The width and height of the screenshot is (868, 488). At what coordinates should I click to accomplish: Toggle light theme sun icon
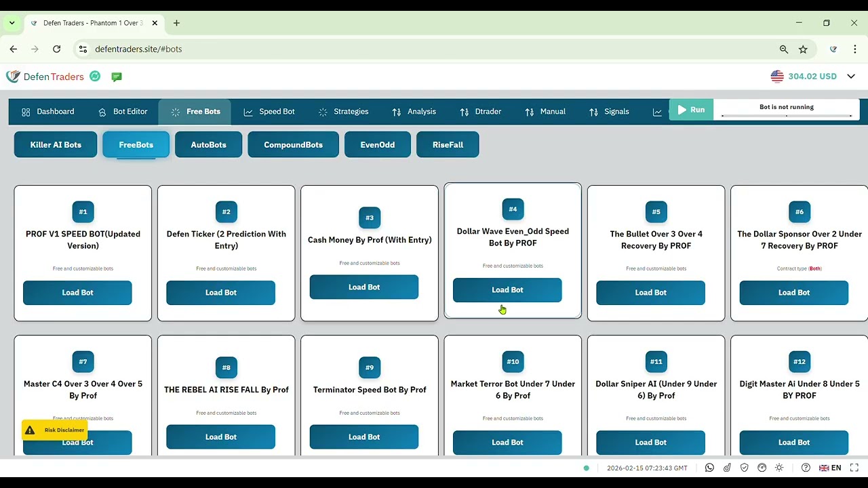779,468
